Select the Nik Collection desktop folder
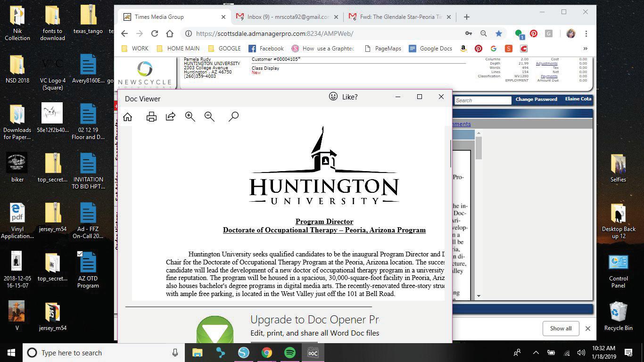Viewport: 644px width, 362px height. click(17, 24)
